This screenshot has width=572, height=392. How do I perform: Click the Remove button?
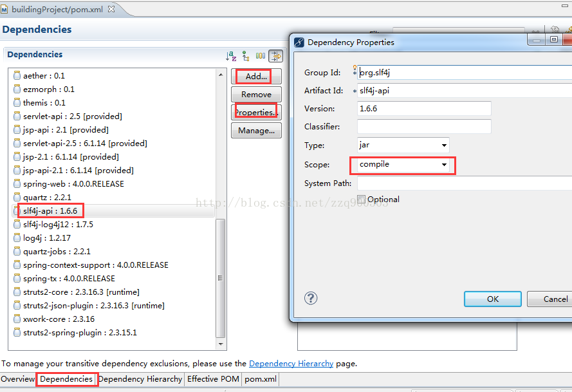click(x=256, y=94)
